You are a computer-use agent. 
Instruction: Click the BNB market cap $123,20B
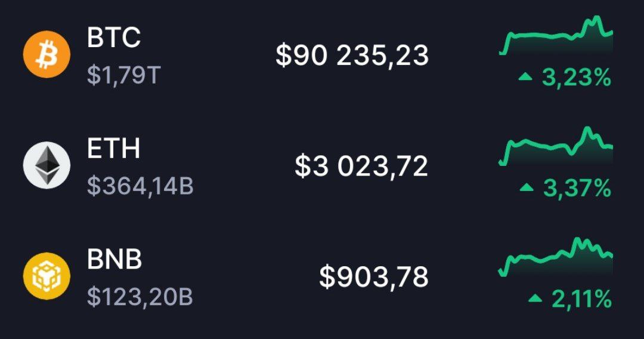point(140,297)
